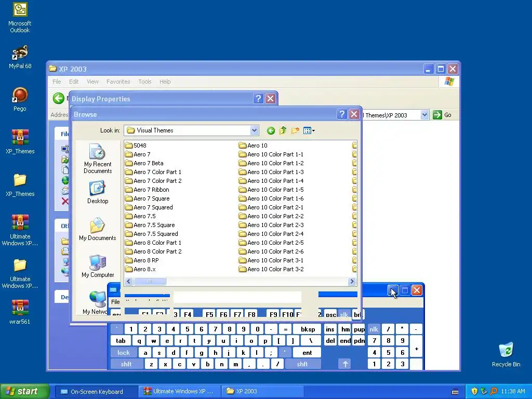Switch to Ultimate Windows XP taskbar button
532x399 pixels.
tap(179, 392)
